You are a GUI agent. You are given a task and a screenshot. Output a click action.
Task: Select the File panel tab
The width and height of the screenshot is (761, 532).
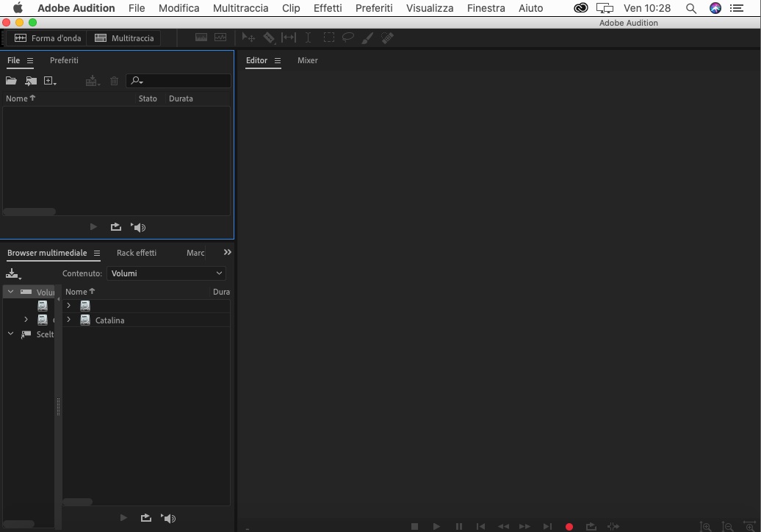[x=13, y=60]
